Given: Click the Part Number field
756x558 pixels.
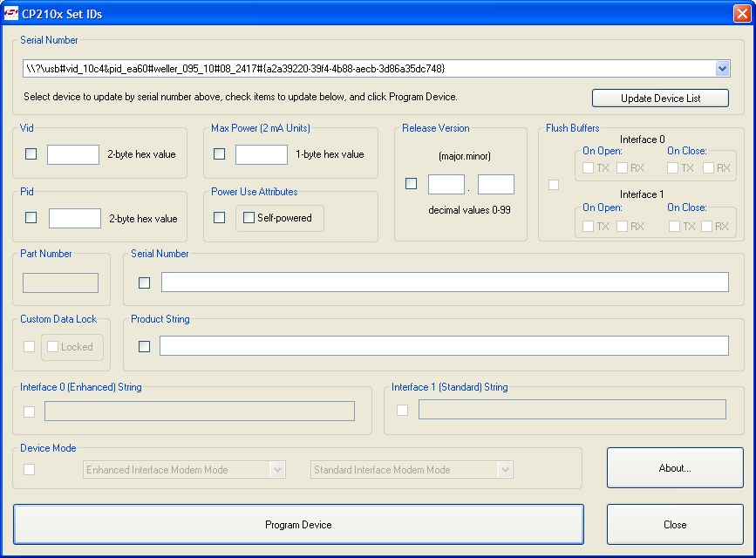Looking at the screenshot, I should pos(61,283).
